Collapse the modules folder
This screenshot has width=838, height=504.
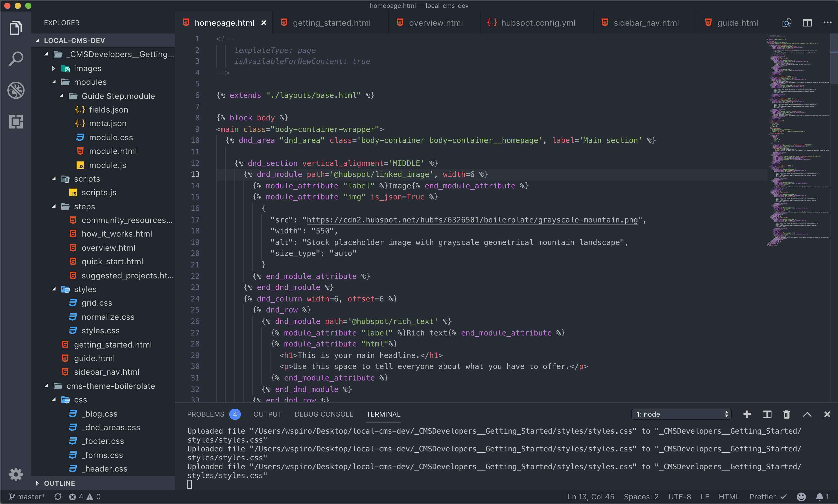pyautogui.click(x=54, y=82)
